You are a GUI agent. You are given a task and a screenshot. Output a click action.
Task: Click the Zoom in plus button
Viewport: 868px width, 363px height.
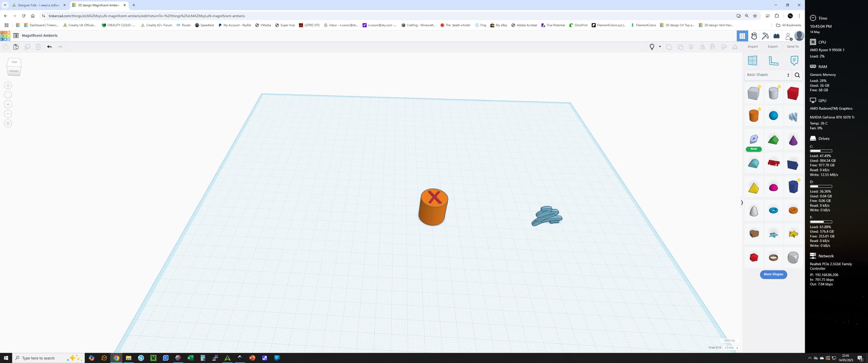click(x=8, y=104)
